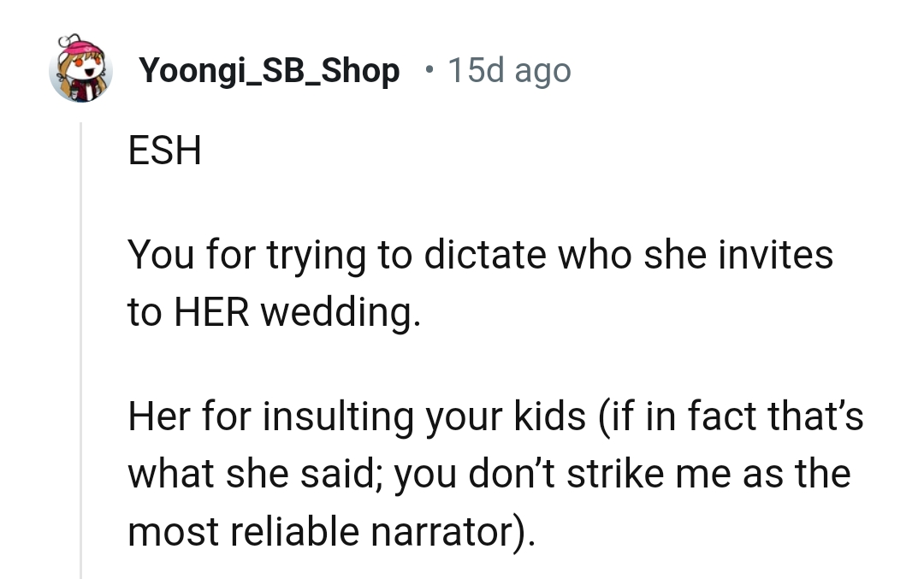Select the ESH verdict text

point(164,150)
